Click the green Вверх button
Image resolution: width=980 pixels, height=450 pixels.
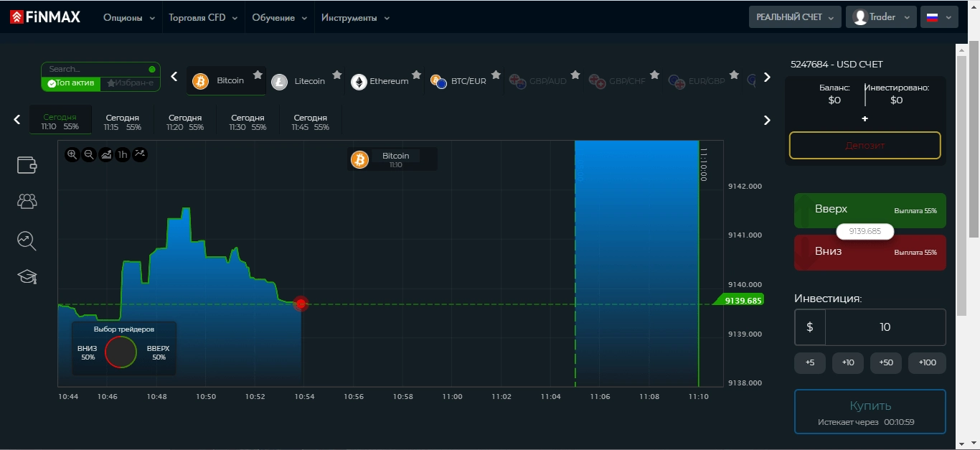tap(870, 210)
